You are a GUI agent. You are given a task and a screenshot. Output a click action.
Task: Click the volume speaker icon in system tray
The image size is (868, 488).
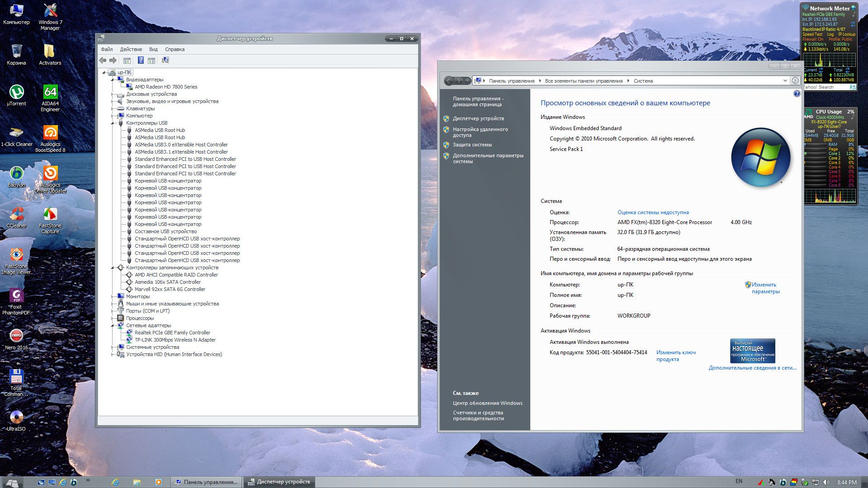[826, 482]
